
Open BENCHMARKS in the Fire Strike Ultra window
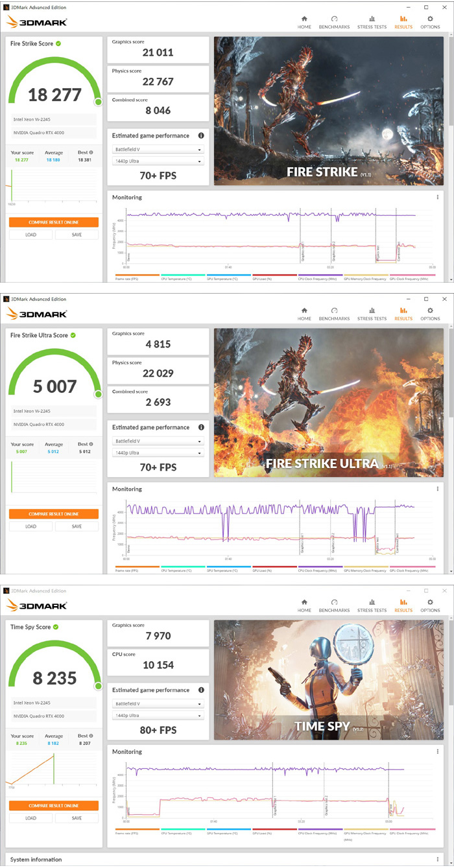click(334, 314)
